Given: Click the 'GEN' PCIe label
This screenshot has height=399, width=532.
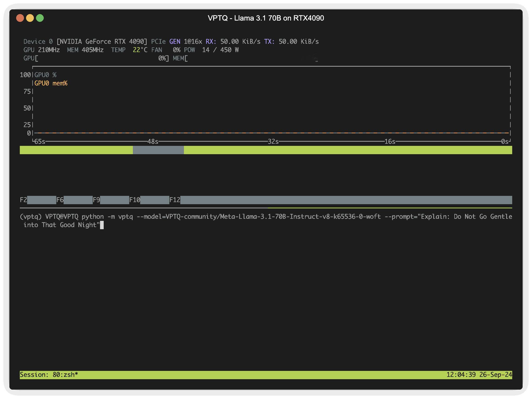Looking at the screenshot, I should pyautogui.click(x=175, y=42).
